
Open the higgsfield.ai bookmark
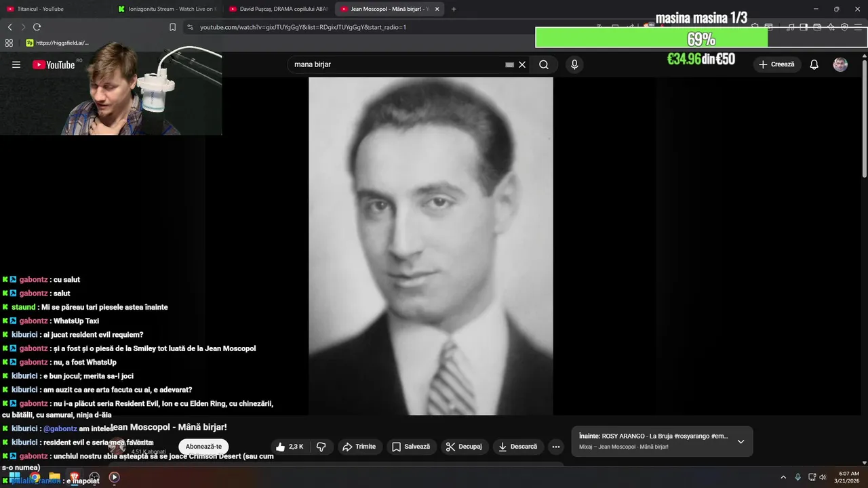tap(57, 43)
